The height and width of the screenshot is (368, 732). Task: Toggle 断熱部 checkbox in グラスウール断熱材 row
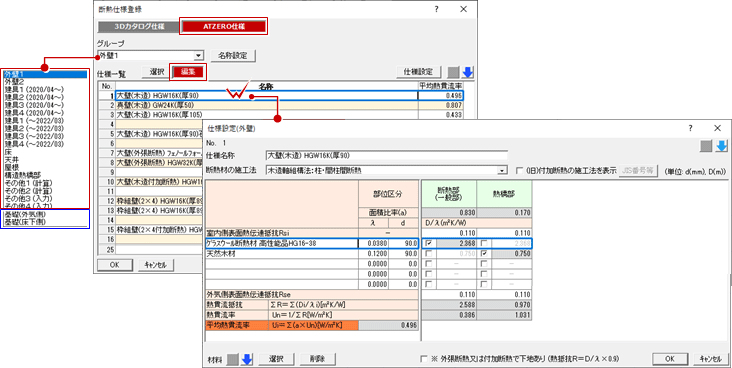coord(428,243)
